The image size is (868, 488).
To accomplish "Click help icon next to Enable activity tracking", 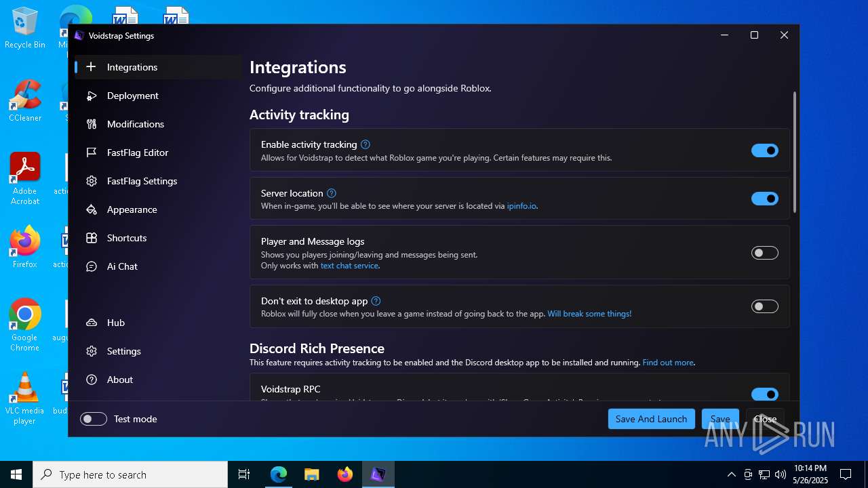I will click(365, 144).
